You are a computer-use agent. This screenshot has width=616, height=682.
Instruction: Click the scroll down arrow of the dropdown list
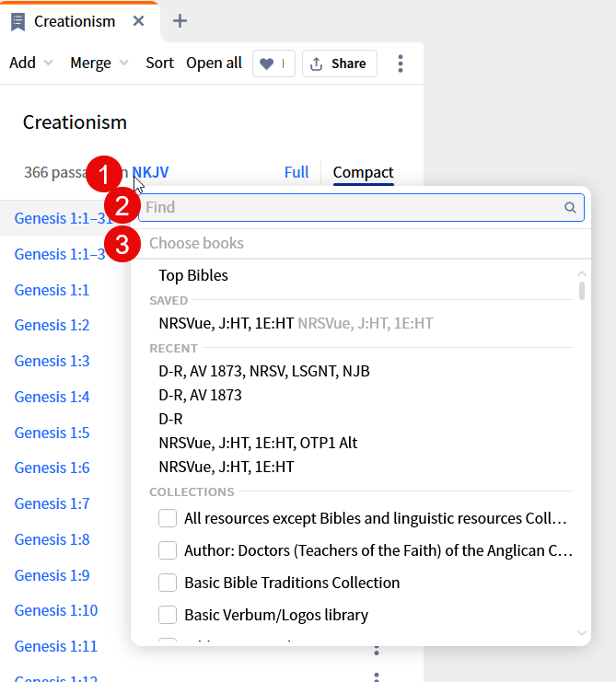[x=582, y=633]
